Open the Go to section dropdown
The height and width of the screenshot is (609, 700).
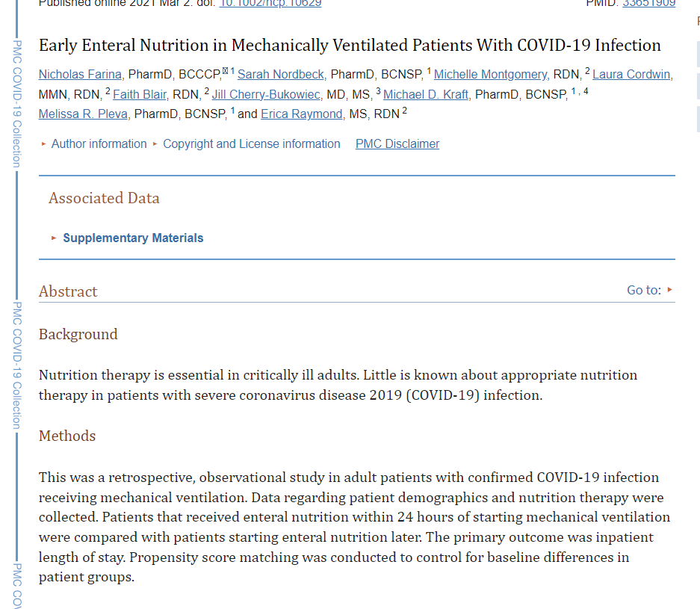[643, 290]
